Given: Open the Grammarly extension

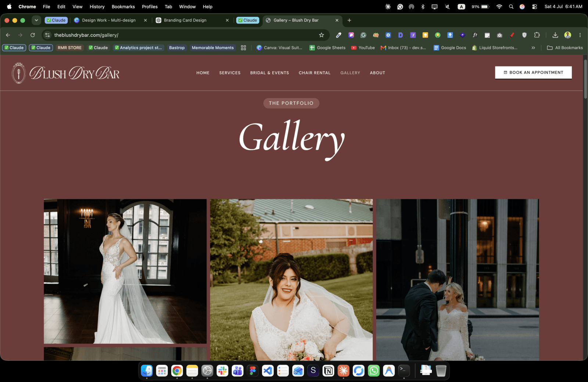Looking at the screenshot, I should tap(363, 35).
